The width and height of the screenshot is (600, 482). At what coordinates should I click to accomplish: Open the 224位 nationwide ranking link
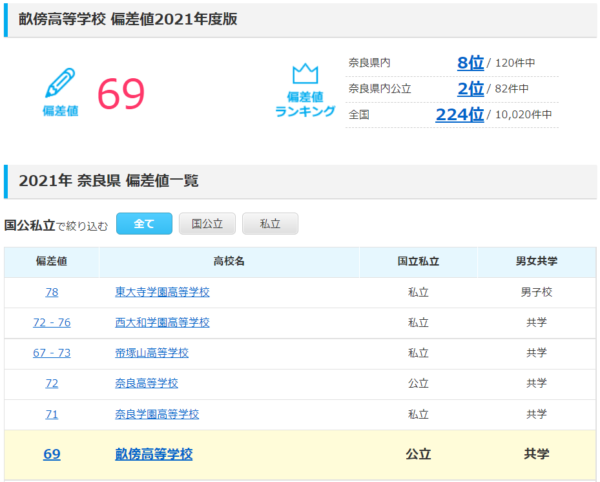click(460, 114)
